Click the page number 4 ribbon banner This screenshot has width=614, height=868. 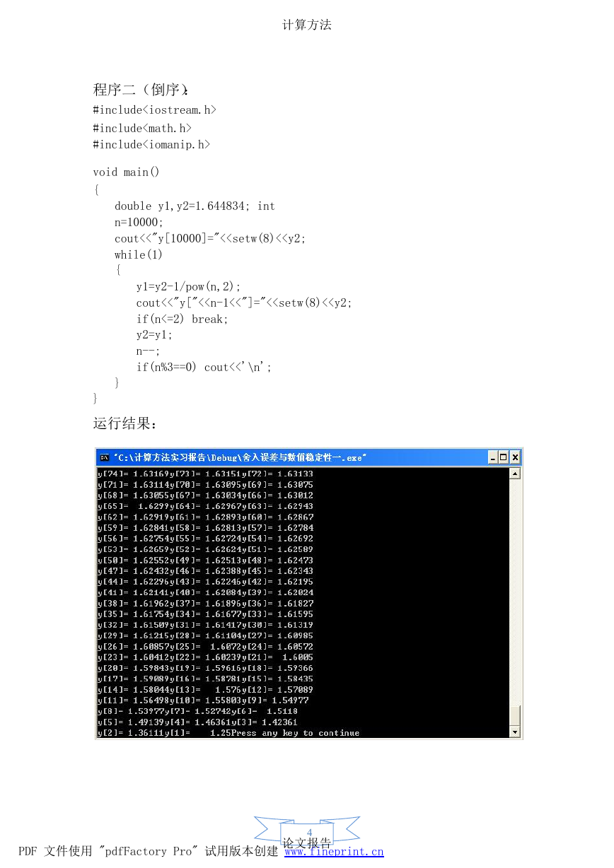308,831
